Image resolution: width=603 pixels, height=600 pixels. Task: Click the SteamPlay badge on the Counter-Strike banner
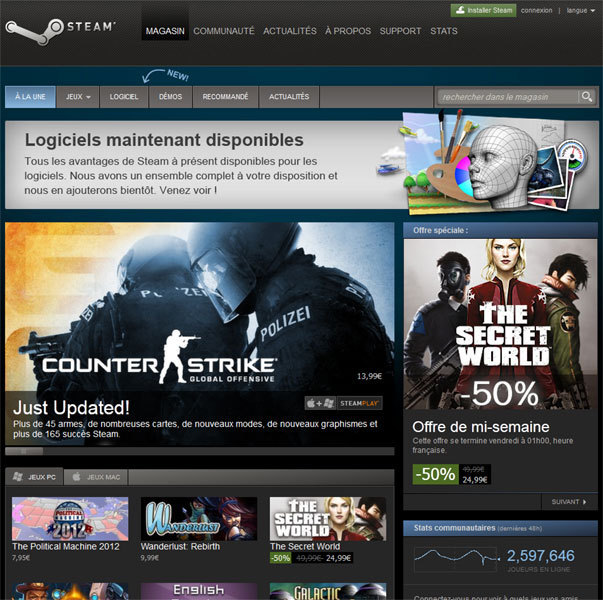click(x=343, y=403)
